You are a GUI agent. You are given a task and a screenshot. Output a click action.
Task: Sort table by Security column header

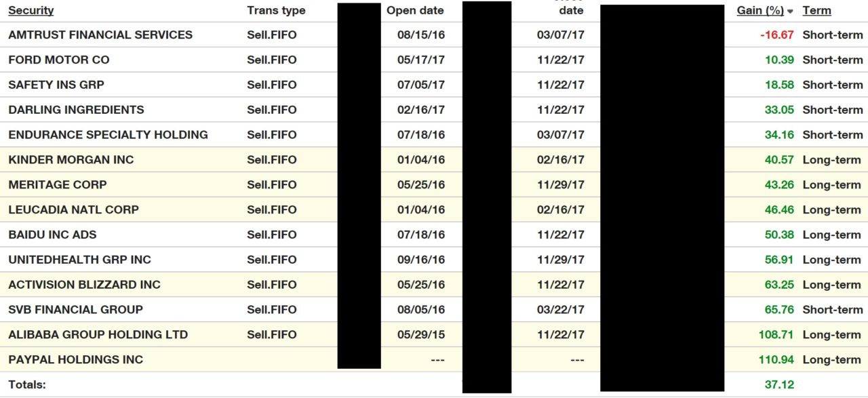click(31, 11)
